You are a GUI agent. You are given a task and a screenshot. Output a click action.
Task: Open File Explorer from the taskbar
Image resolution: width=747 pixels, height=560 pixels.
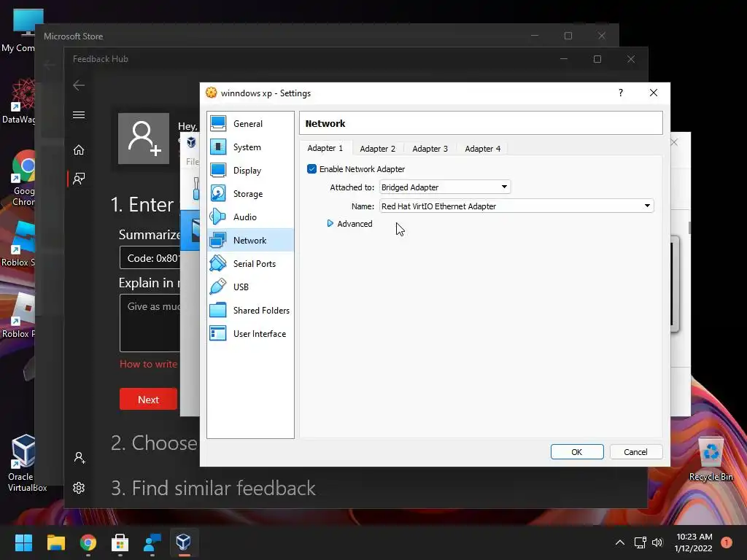click(x=55, y=542)
